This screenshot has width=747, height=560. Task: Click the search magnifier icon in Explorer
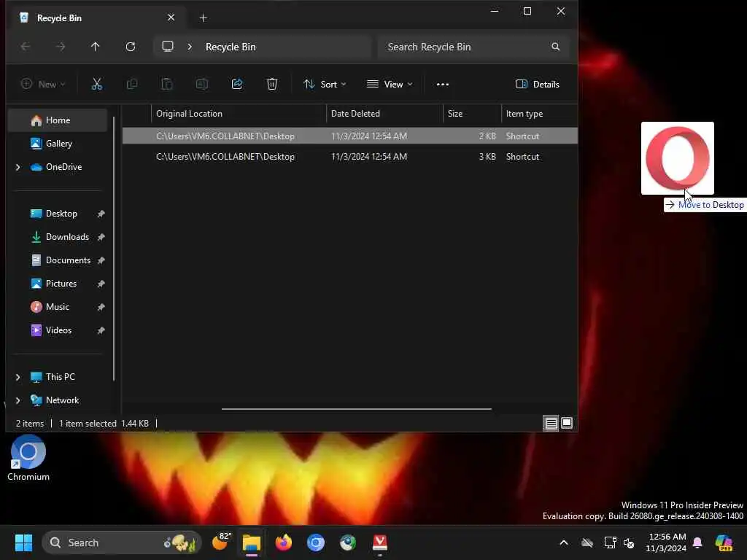click(x=555, y=47)
